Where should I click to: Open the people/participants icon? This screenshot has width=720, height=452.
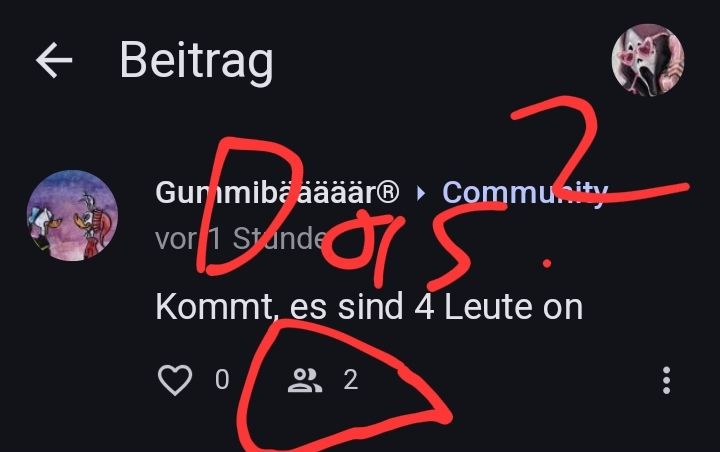pyautogui.click(x=305, y=380)
